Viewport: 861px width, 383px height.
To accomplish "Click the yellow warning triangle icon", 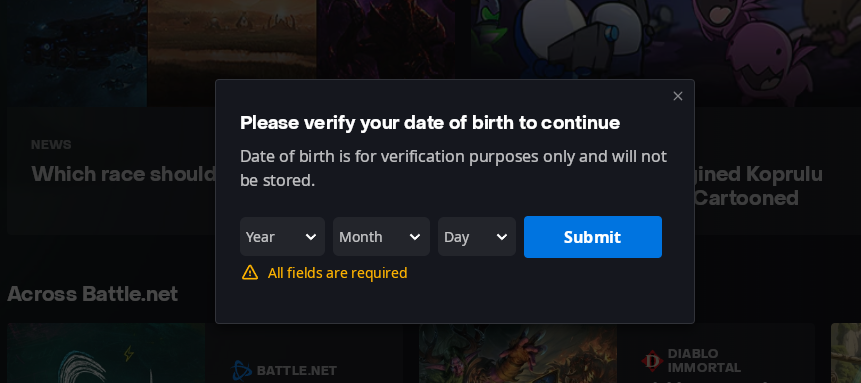I will tap(250, 273).
